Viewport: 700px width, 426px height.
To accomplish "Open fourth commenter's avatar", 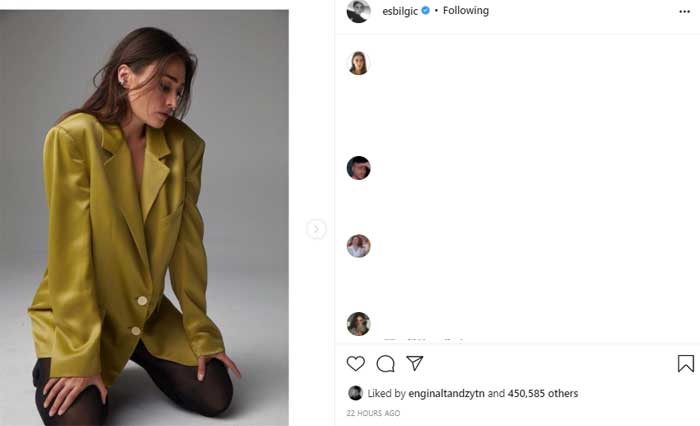I will (358, 324).
